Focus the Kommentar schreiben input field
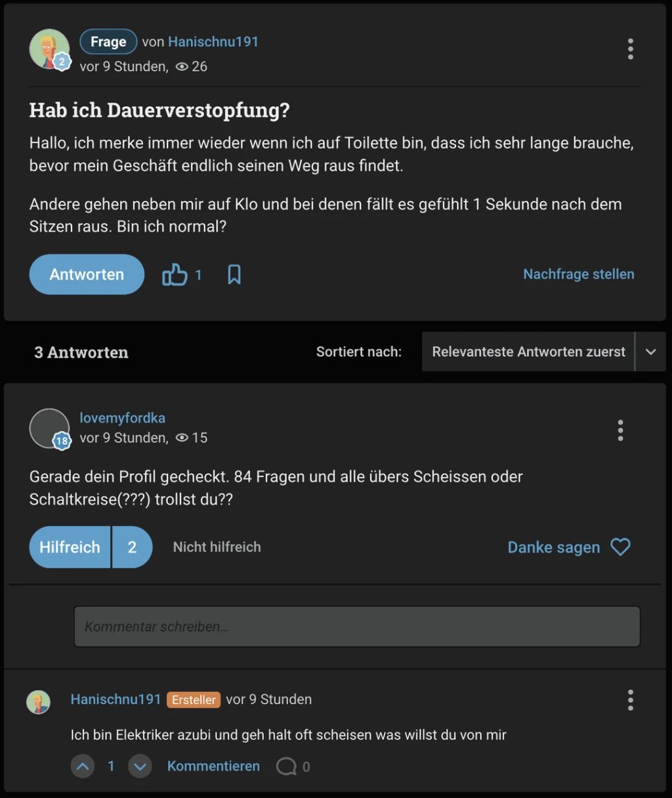This screenshot has width=672, height=798. point(357,627)
